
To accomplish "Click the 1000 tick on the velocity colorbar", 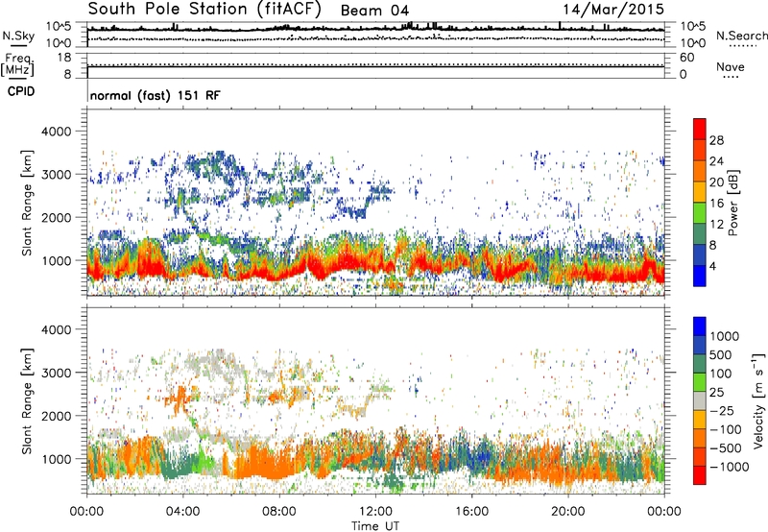I will 725,336.
